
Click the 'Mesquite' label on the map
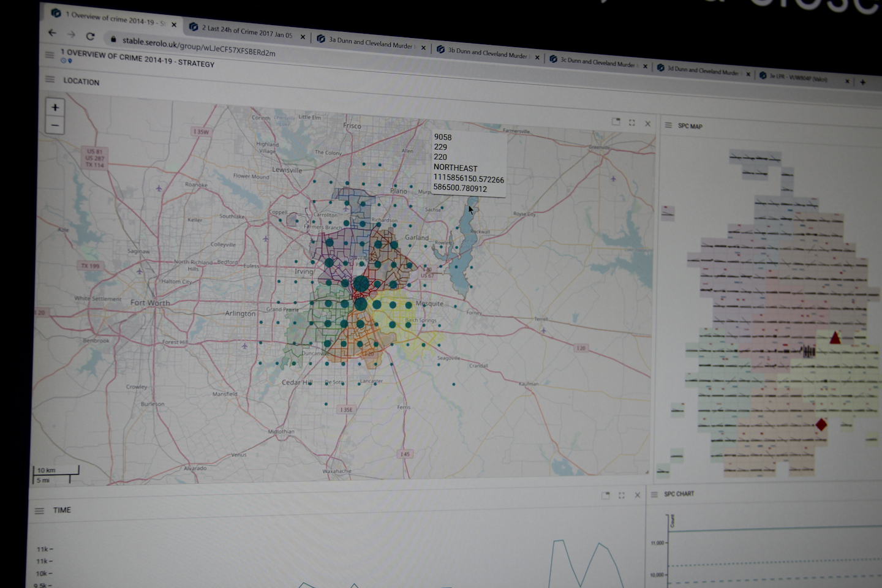(x=429, y=303)
